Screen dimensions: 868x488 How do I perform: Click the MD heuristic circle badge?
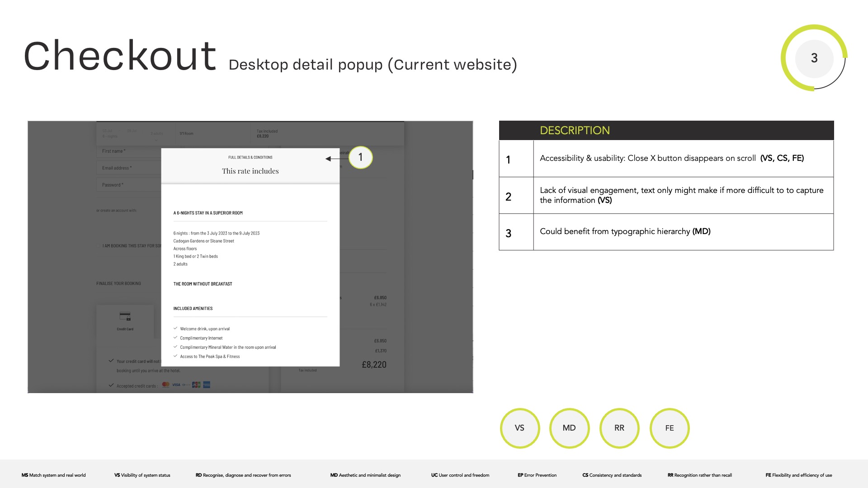(x=569, y=428)
